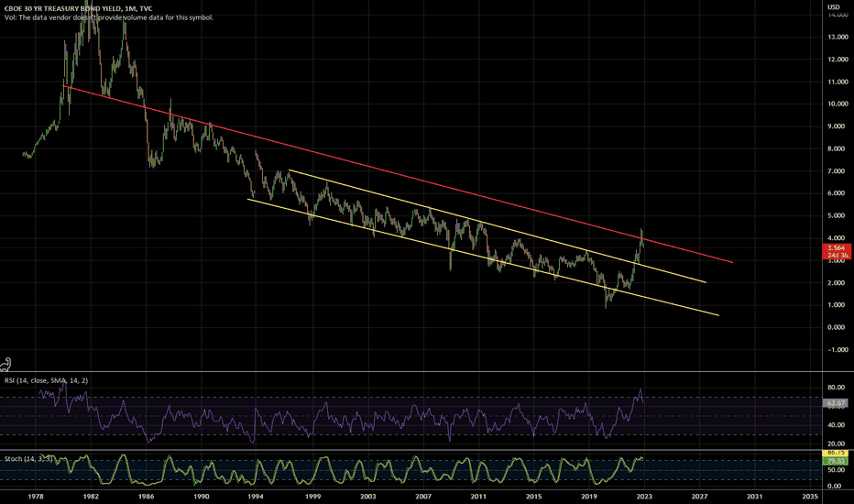Image resolution: width=854 pixels, height=504 pixels.
Task: Select the lower yellow channel line
Action: click(484, 257)
